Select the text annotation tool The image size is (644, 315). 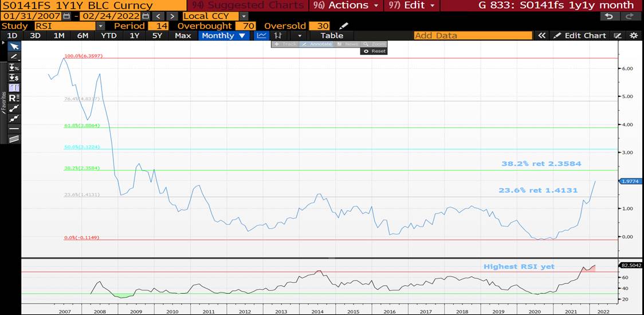pos(14,88)
